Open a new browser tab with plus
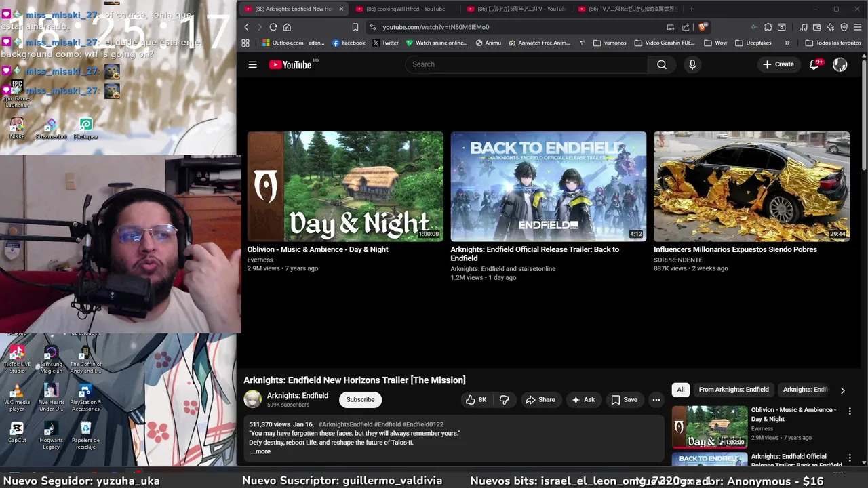The height and width of the screenshot is (488, 868). click(692, 9)
